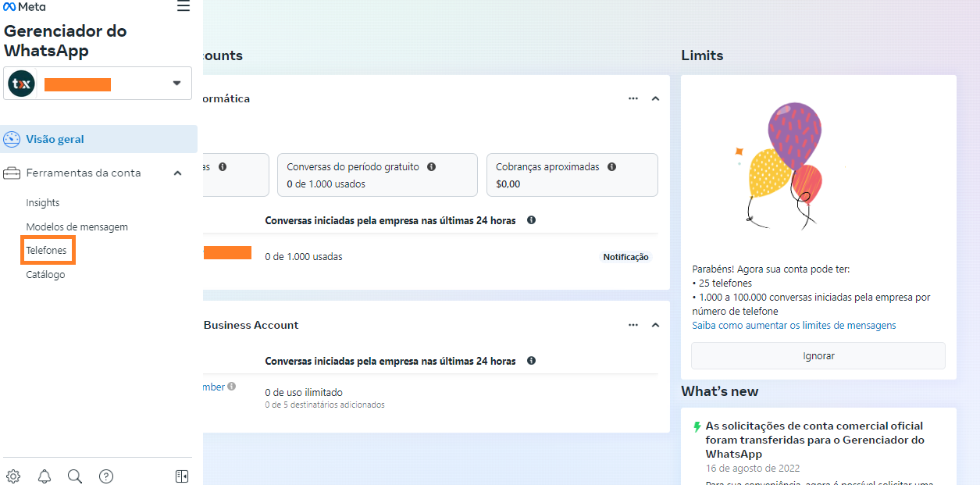Click the "$0,00" charges value
This screenshot has height=485, width=980.
pos(508,184)
